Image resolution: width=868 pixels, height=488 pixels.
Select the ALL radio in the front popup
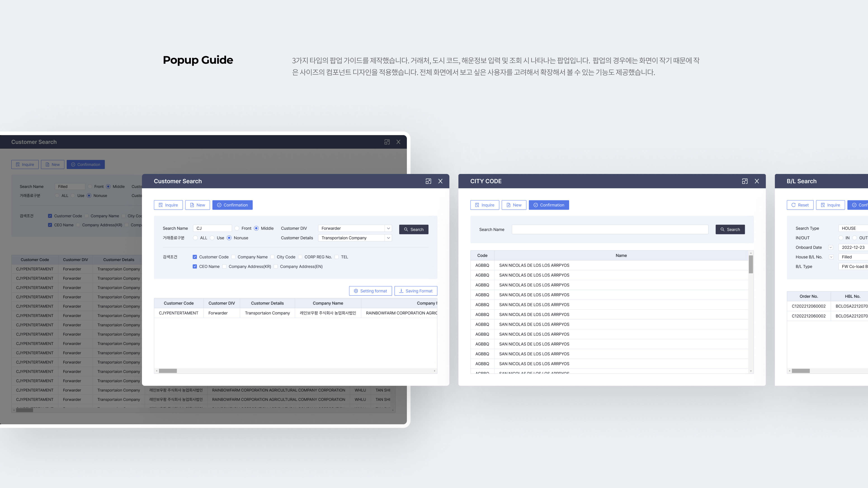pos(196,238)
